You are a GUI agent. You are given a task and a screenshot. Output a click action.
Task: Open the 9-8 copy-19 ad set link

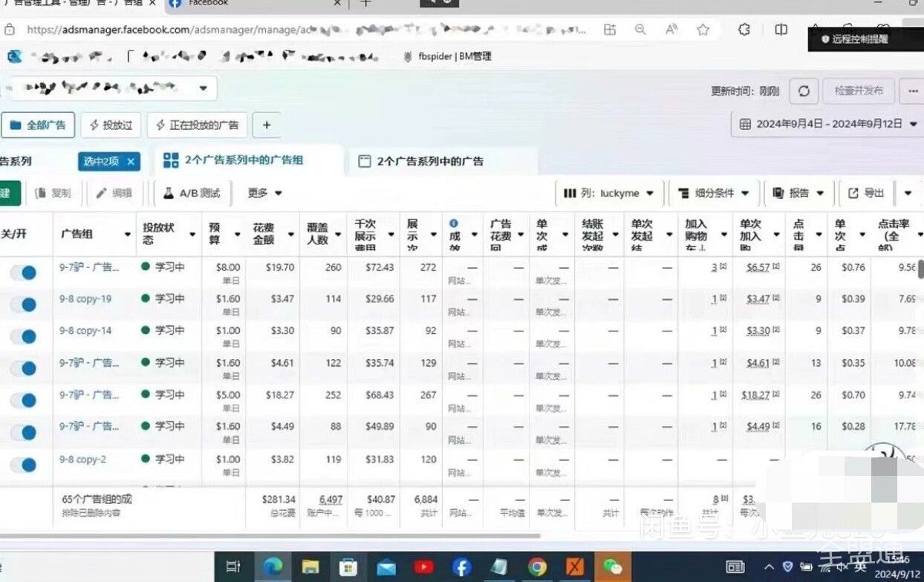coord(85,299)
